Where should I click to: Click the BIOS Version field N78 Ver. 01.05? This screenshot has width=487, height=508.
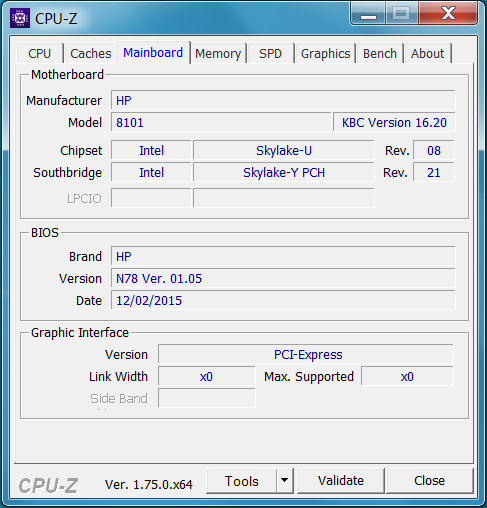pyautogui.click(x=283, y=278)
